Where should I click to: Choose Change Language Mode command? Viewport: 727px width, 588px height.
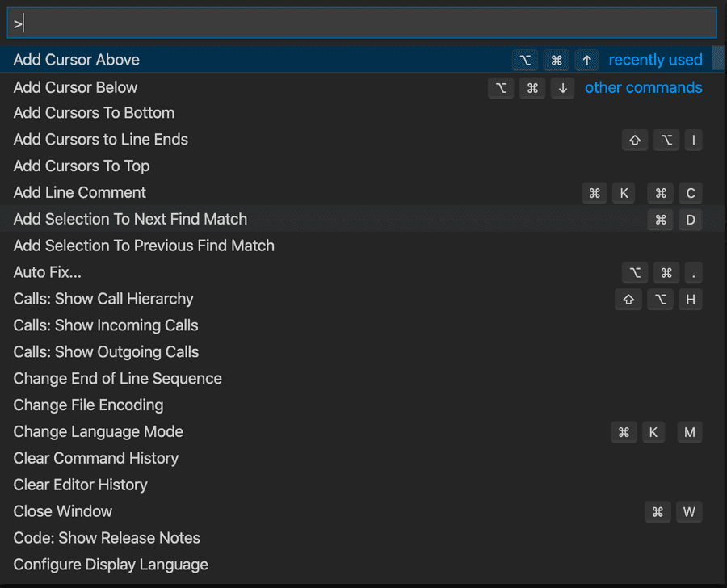tap(99, 432)
